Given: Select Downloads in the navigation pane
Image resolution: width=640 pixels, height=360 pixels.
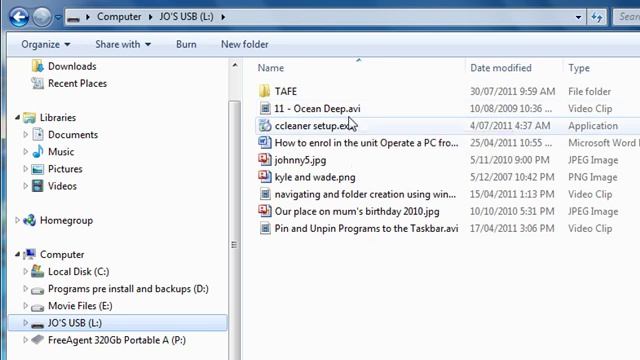Looking at the screenshot, I should pyautogui.click(x=72, y=66).
